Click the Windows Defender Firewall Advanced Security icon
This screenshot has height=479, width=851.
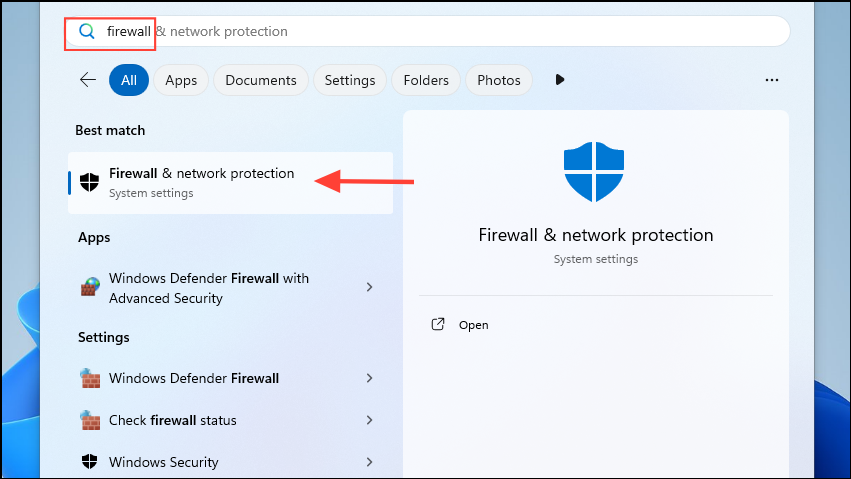click(x=90, y=288)
